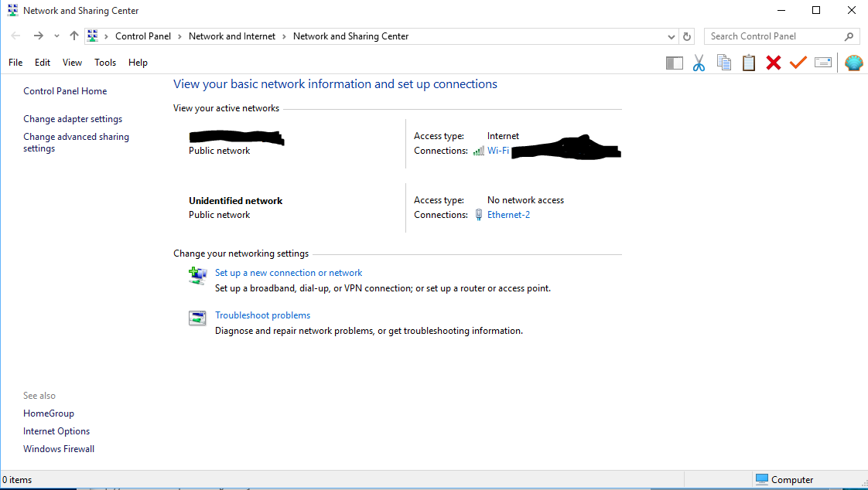Click the Computer icon in status bar
Image resolution: width=868 pixels, height=490 pixels.
762,479
